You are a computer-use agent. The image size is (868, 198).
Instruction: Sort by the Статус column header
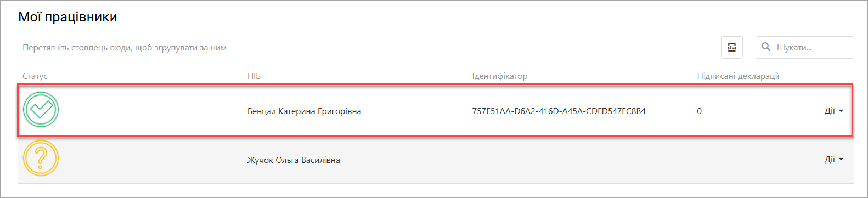[x=35, y=76]
